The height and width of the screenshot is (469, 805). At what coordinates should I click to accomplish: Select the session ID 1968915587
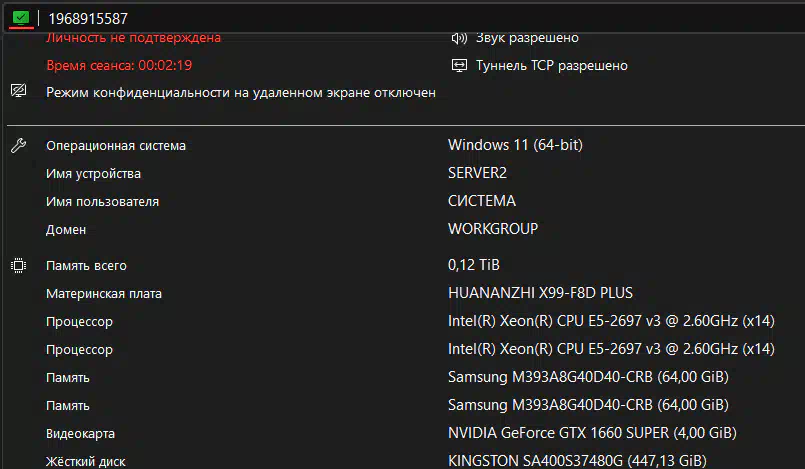[x=88, y=19]
